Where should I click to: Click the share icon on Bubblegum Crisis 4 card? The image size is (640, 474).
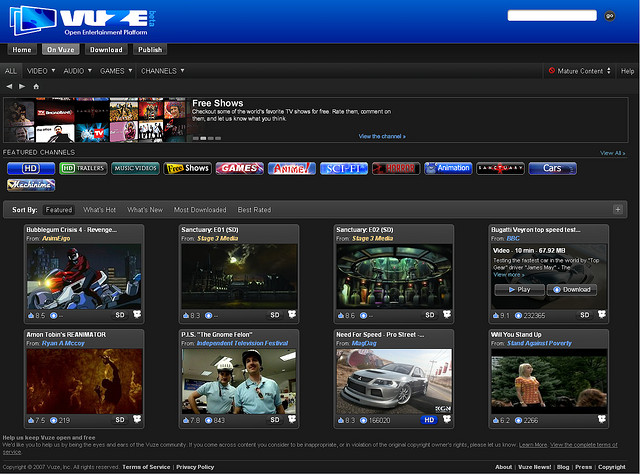tap(137, 314)
